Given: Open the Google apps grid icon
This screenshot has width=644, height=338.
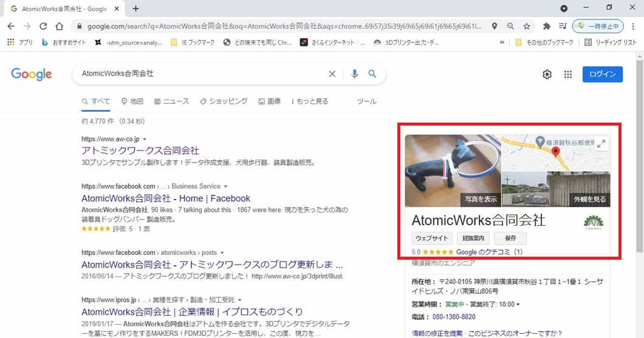Looking at the screenshot, I should pos(568,74).
